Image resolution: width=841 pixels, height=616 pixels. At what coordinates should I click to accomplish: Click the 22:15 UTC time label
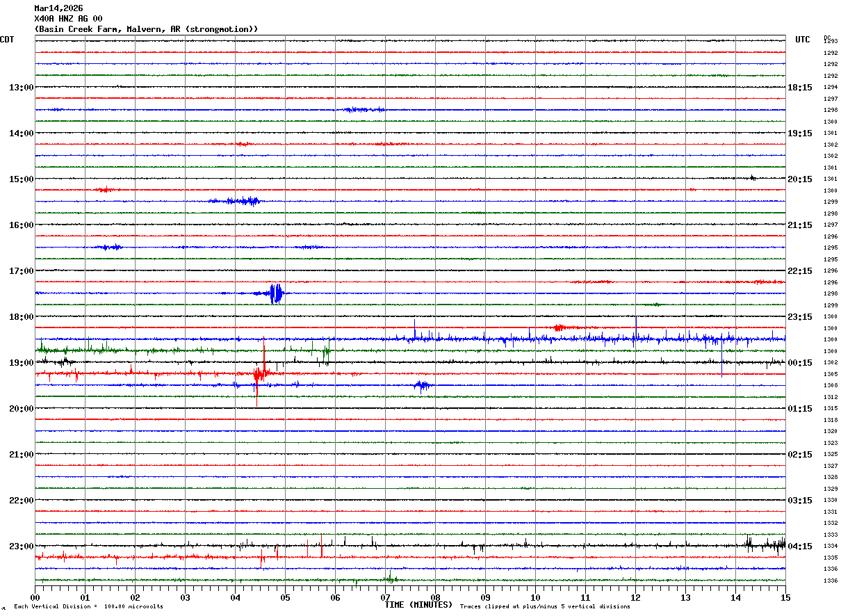click(800, 271)
